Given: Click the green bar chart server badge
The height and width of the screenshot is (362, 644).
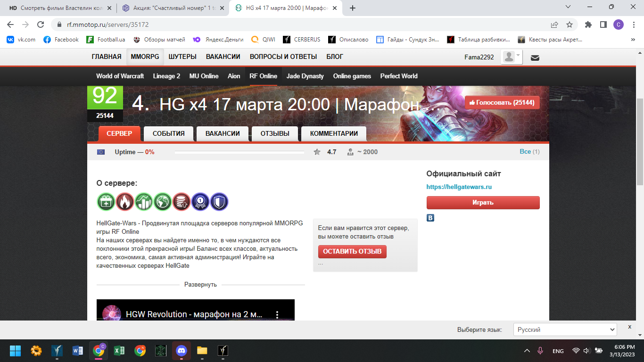Looking at the screenshot, I should (144, 202).
